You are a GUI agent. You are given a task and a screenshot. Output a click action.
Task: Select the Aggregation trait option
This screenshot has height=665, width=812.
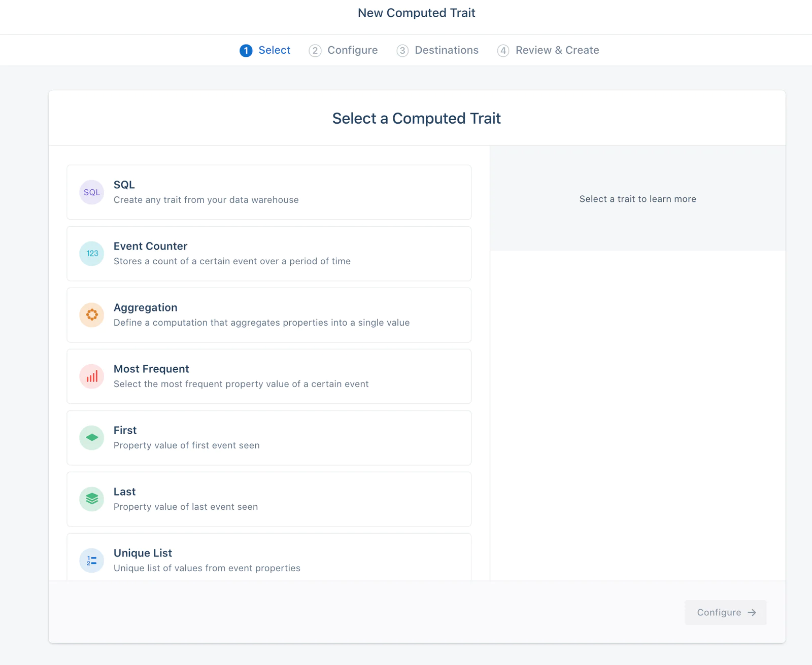click(x=268, y=315)
